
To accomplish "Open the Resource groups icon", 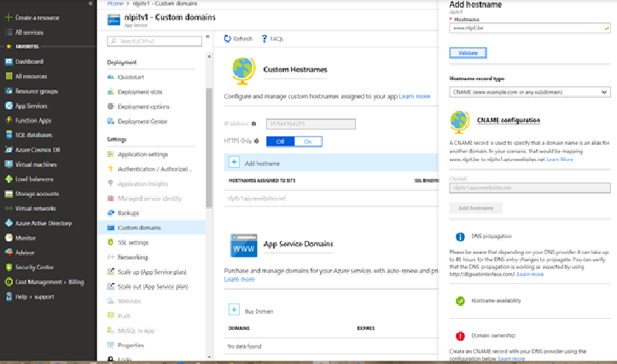I will click(x=9, y=91).
